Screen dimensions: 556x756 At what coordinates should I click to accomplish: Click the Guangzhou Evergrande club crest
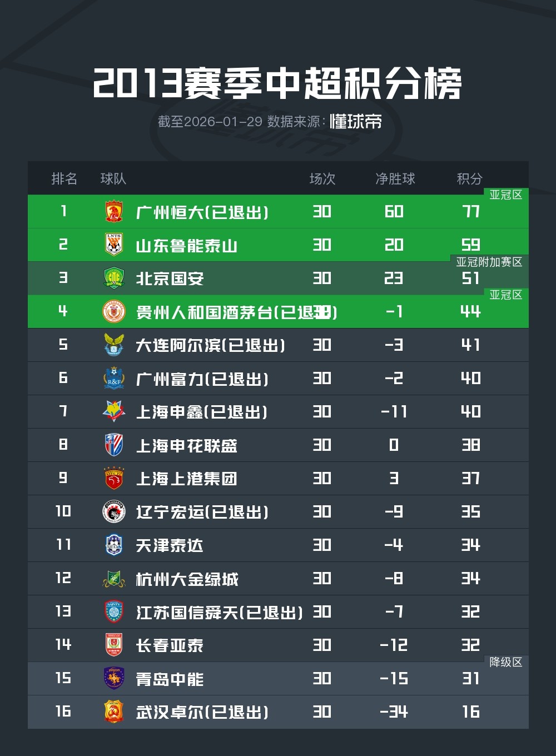[x=114, y=212]
